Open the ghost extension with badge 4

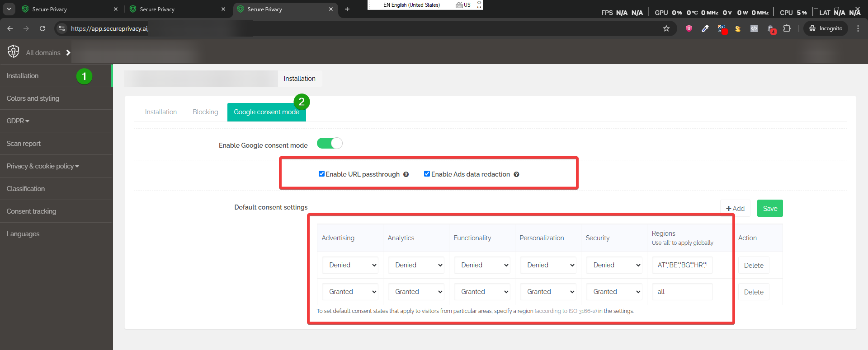tap(771, 29)
